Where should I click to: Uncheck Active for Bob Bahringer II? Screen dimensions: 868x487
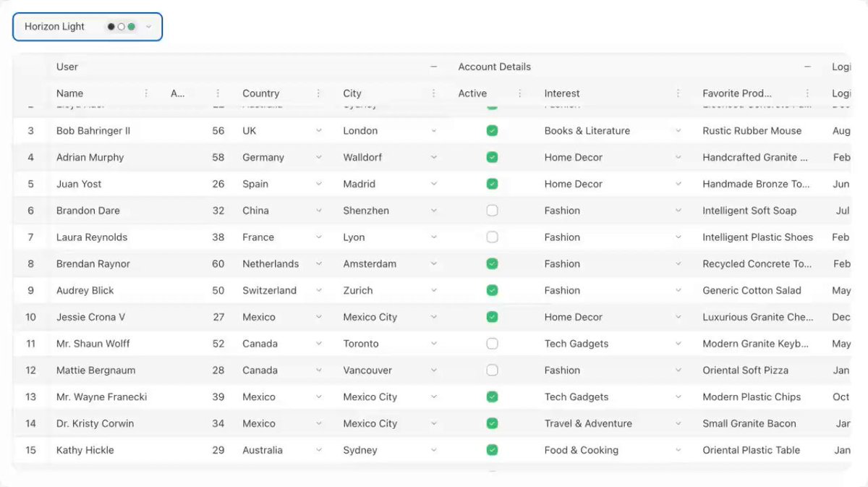point(492,131)
